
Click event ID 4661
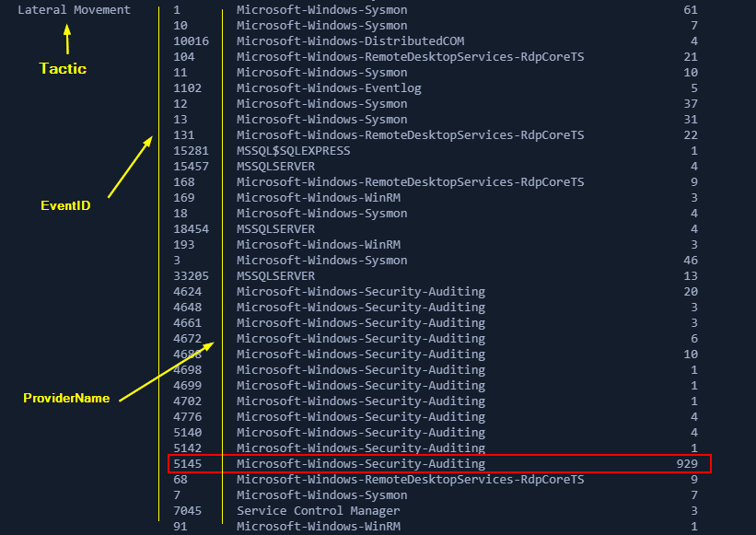(188, 323)
